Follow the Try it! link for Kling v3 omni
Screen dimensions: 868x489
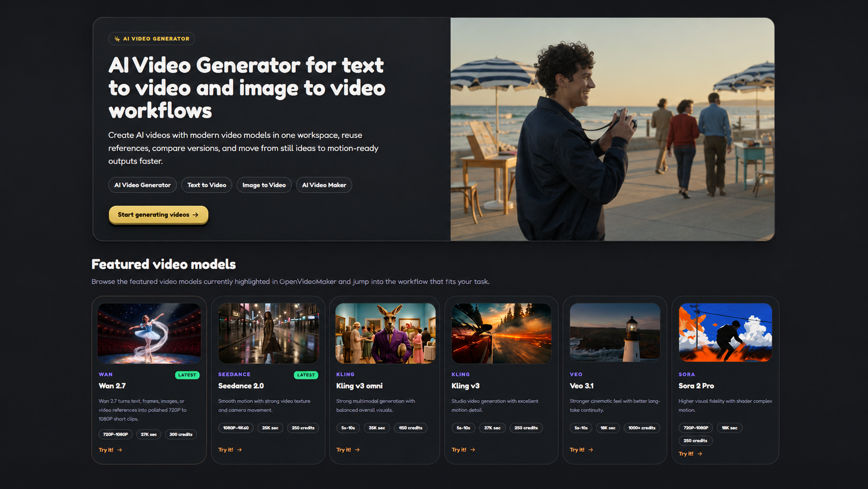348,450
